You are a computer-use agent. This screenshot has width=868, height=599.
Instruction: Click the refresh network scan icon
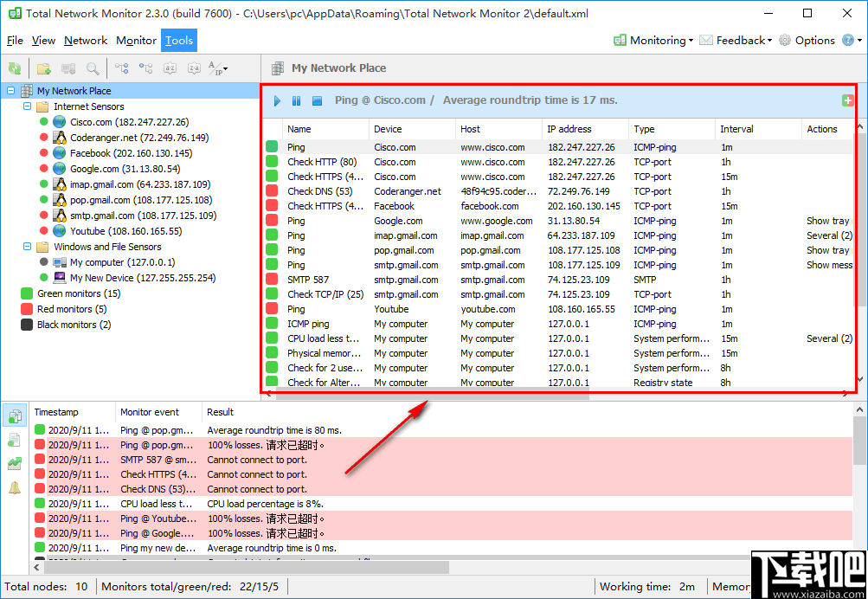pos(14,68)
